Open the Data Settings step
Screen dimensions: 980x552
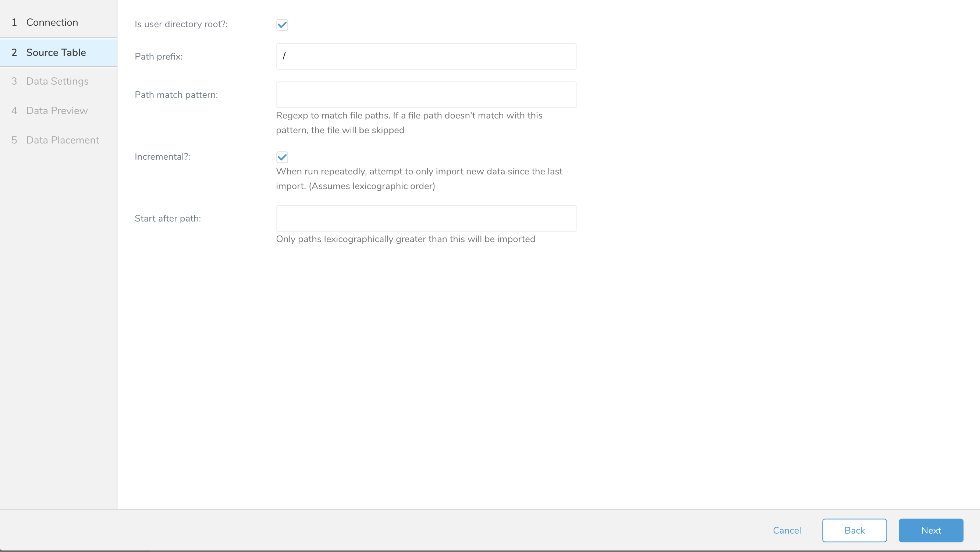point(57,81)
